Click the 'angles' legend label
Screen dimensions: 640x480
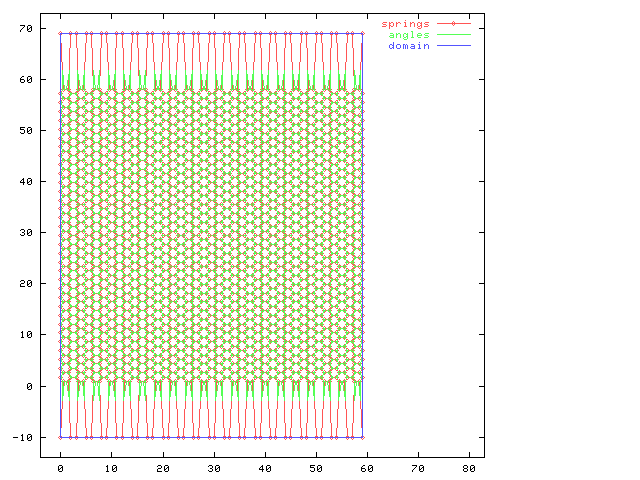point(409,35)
